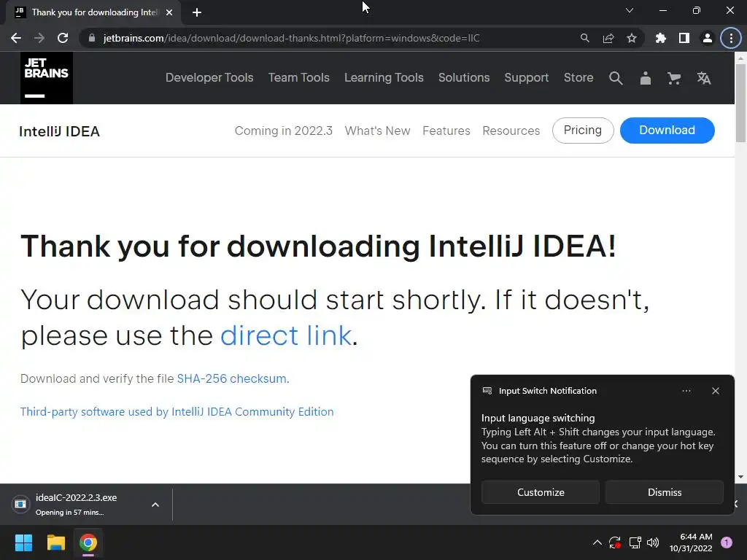
Task: Click Chrome icon in taskbar
Action: point(88,542)
